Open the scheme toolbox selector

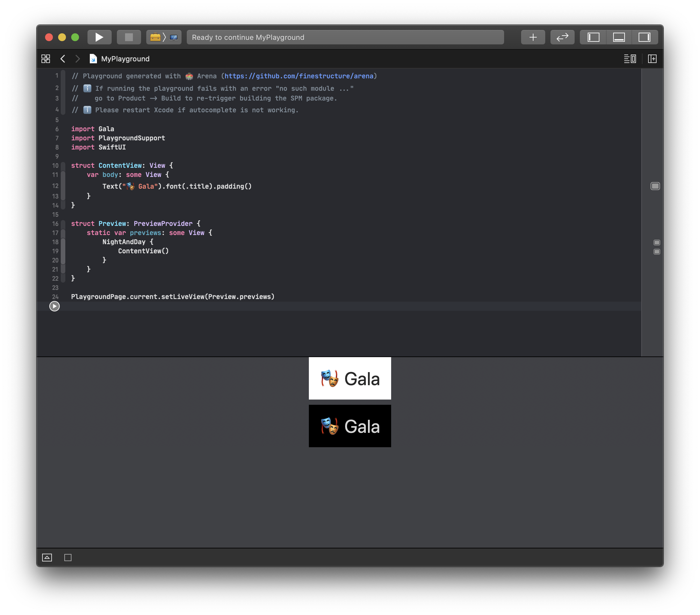(155, 37)
